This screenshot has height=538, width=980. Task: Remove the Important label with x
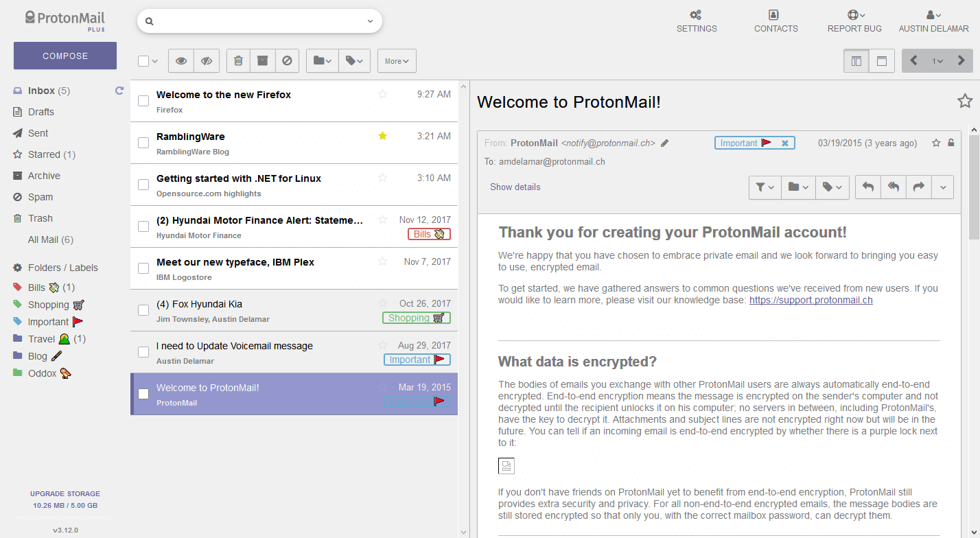[x=785, y=143]
